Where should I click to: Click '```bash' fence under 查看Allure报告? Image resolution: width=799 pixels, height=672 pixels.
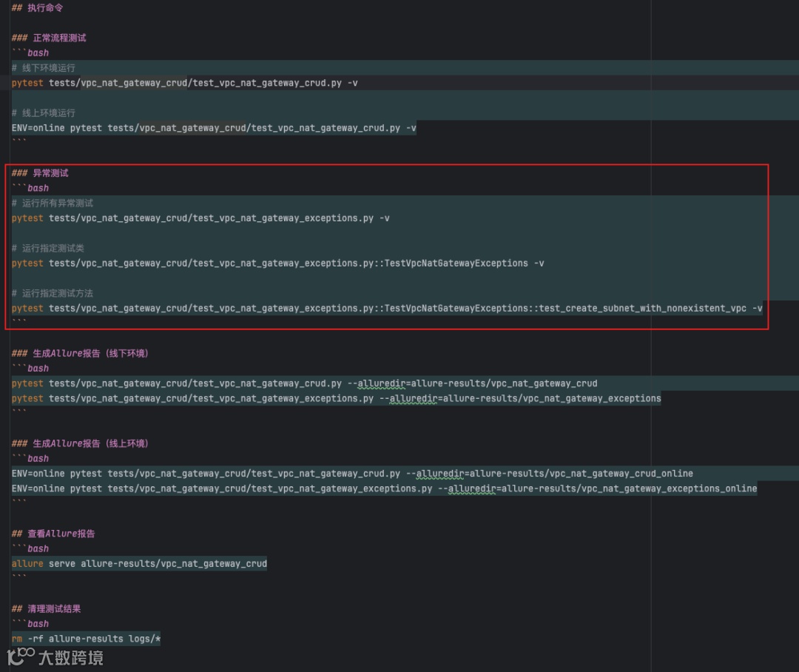[x=30, y=548]
